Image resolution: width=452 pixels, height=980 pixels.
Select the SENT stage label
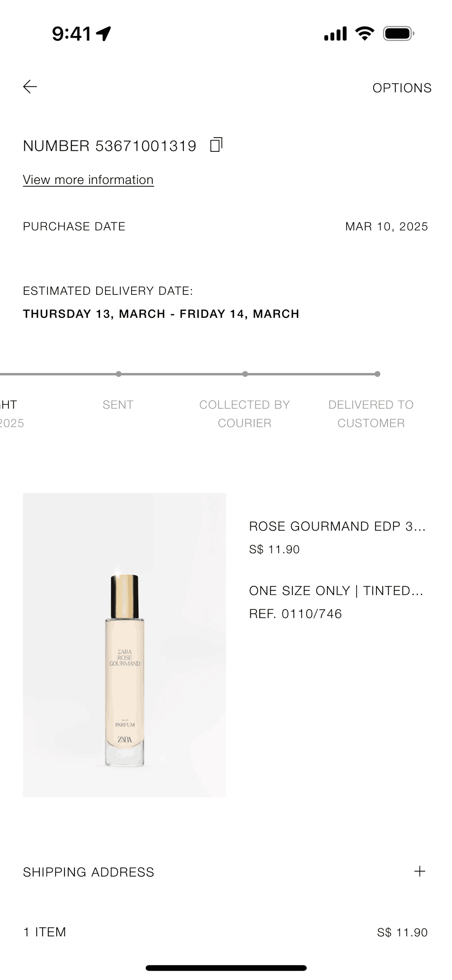118,404
